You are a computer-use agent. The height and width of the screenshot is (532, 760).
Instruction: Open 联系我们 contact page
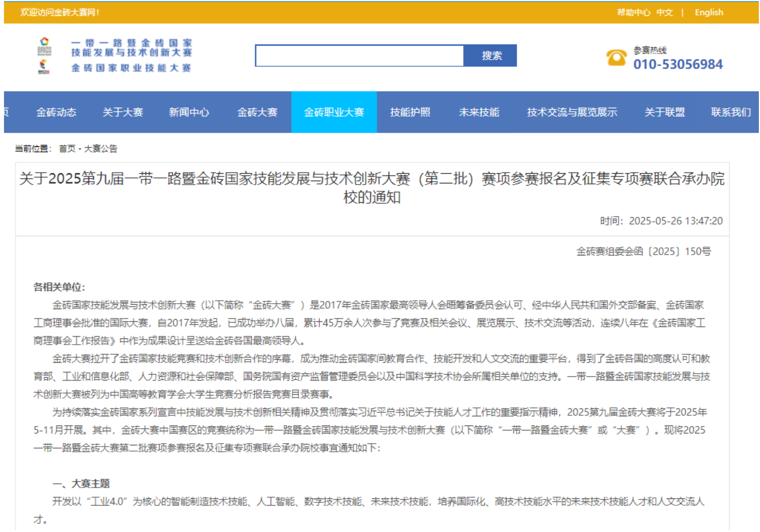click(731, 112)
